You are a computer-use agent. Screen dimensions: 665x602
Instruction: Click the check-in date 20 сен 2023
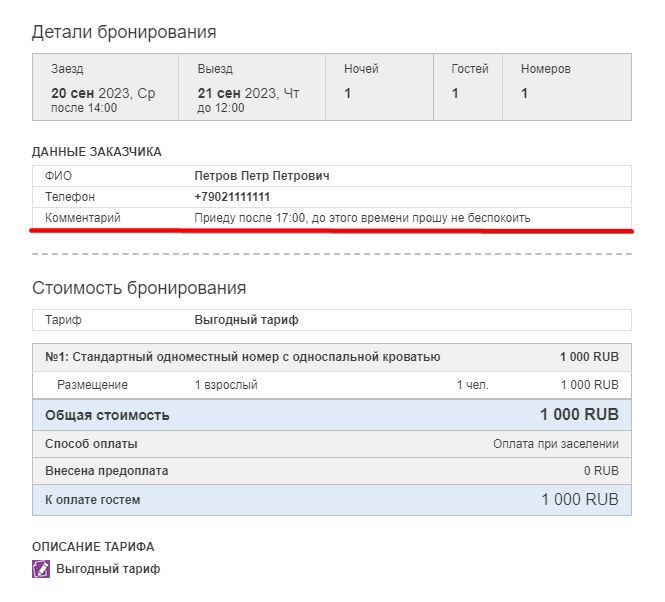[x=103, y=93]
